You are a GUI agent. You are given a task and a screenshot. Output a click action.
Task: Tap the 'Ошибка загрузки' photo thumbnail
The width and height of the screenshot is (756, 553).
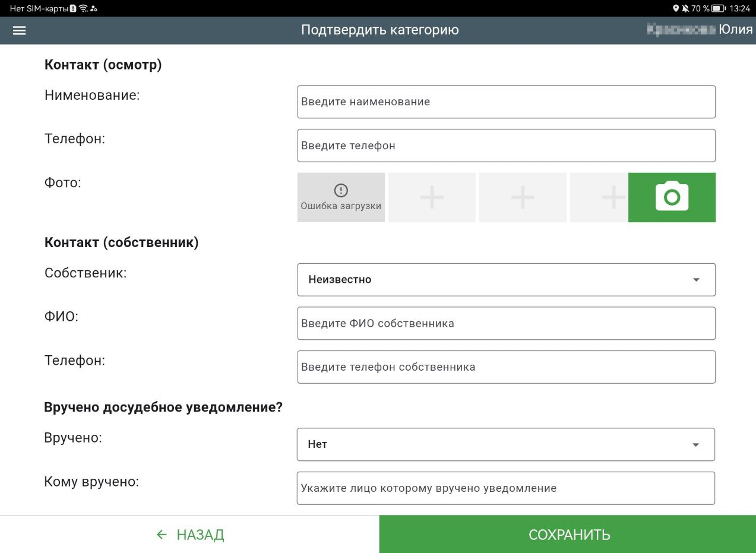pyautogui.click(x=341, y=197)
